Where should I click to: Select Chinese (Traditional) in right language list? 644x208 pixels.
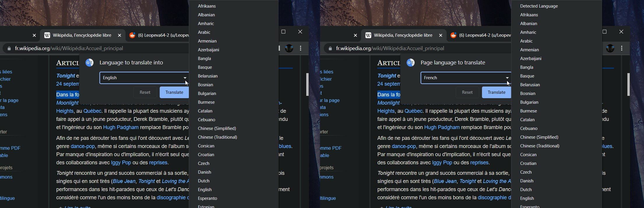coord(557,146)
